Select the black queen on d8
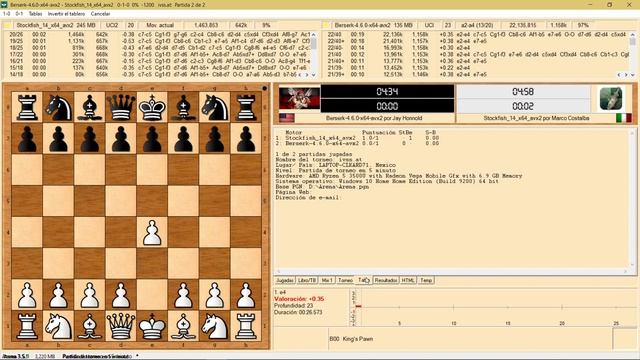 click(121, 107)
